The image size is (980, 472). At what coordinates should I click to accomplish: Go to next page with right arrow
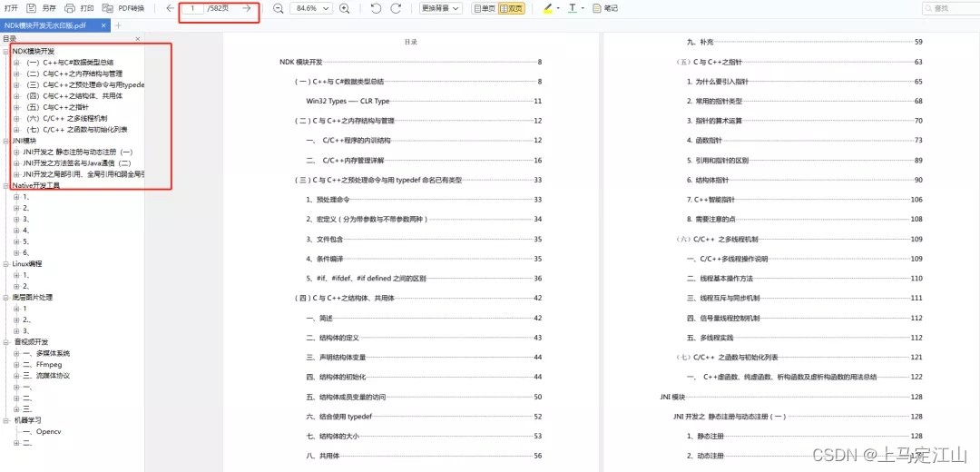coord(247,8)
